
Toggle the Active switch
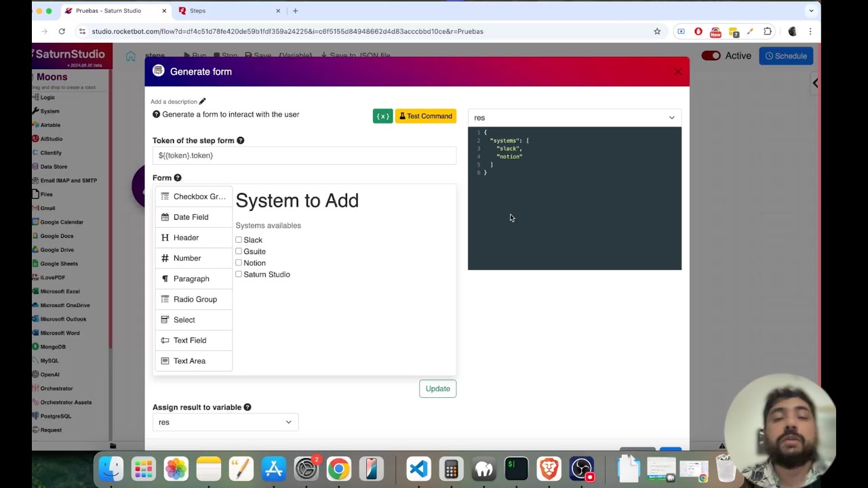pos(711,56)
